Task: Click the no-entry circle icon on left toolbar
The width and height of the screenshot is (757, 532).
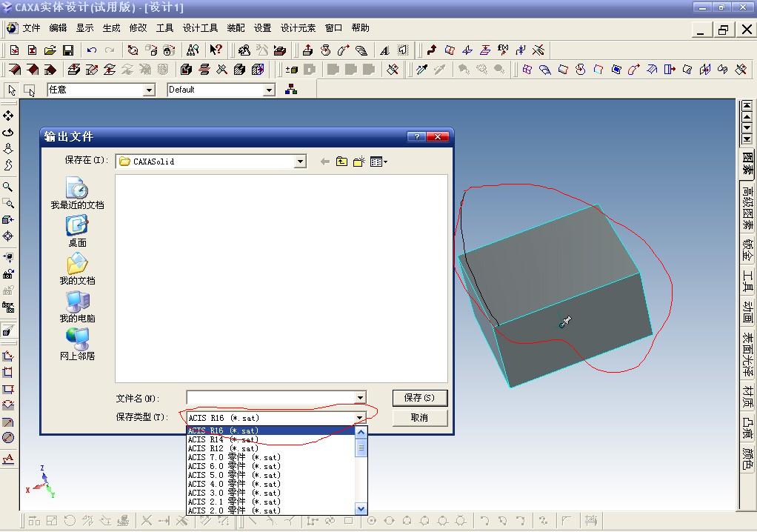Action: click(x=8, y=438)
